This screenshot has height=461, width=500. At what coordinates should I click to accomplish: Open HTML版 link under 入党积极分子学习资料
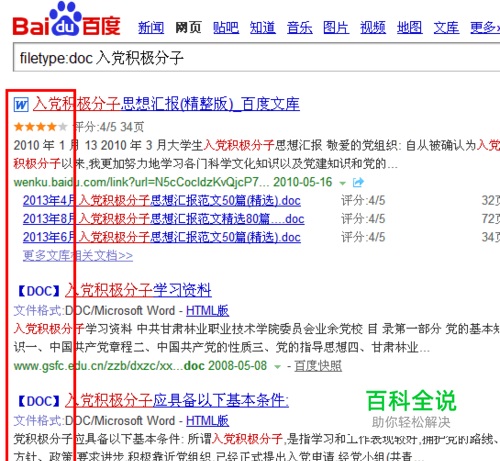tap(207, 311)
